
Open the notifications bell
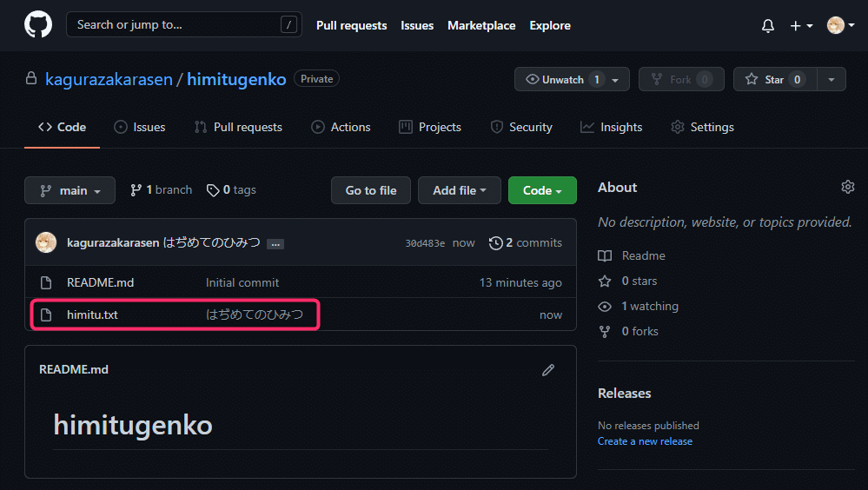[x=768, y=25]
